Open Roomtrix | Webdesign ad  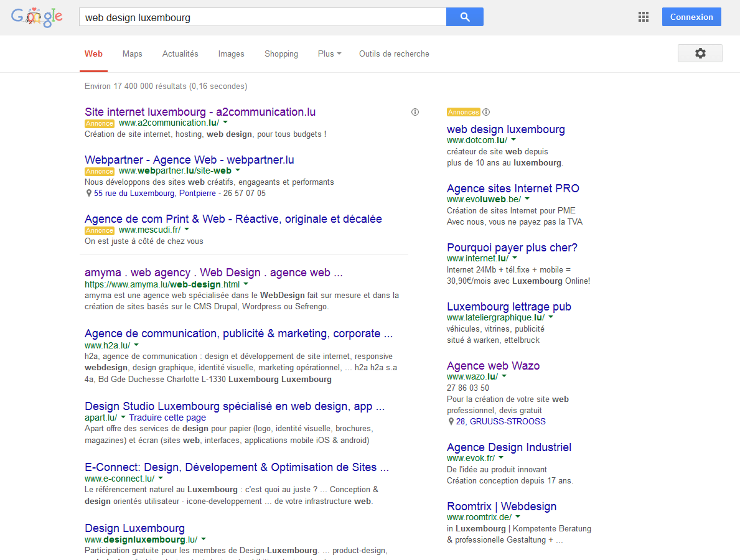pyautogui.click(x=502, y=506)
